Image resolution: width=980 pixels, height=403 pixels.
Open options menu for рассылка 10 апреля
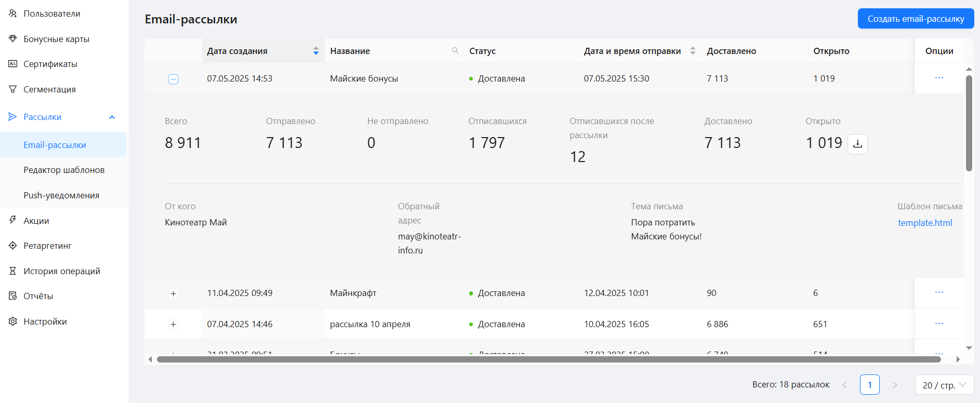tap(939, 324)
